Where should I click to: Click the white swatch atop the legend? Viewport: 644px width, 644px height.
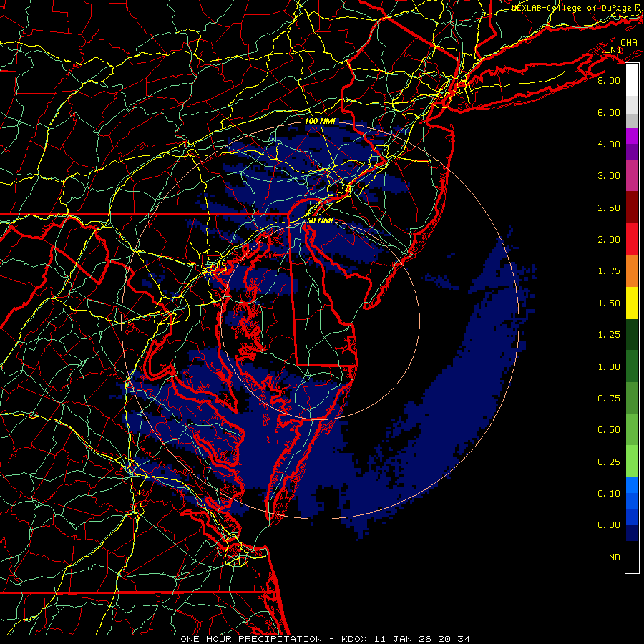(x=632, y=80)
